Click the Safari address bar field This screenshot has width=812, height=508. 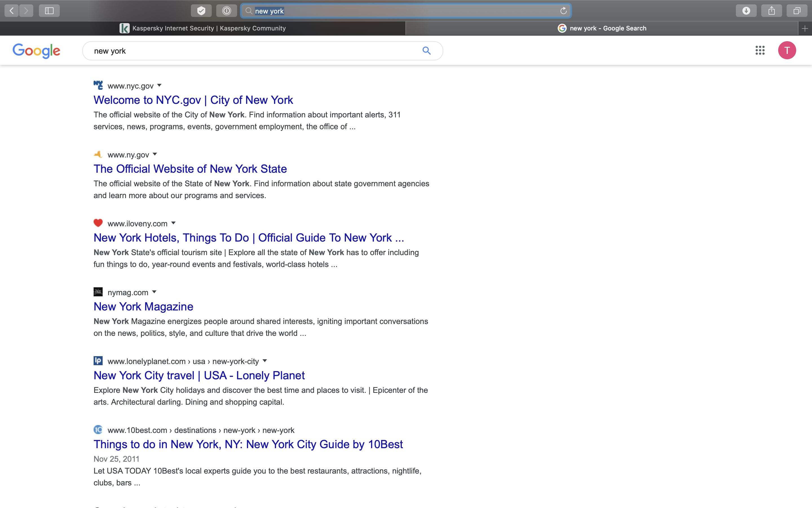coord(406,11)
